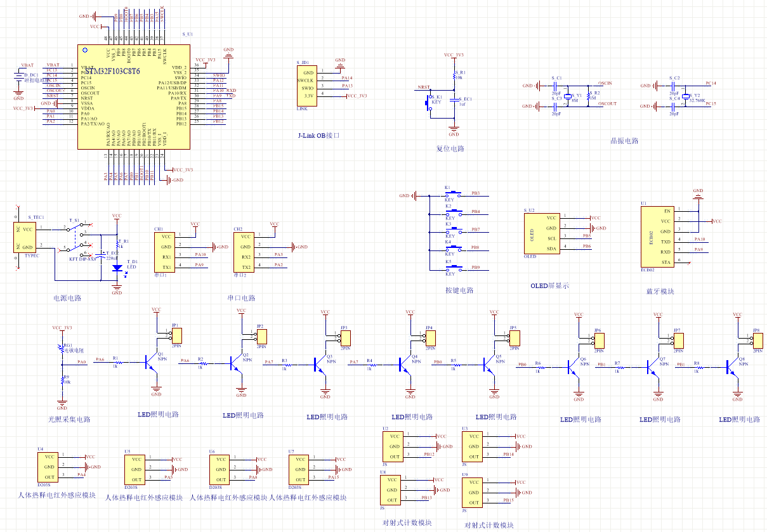Select the U4 D203S infrared sensor

coord(49,467)
